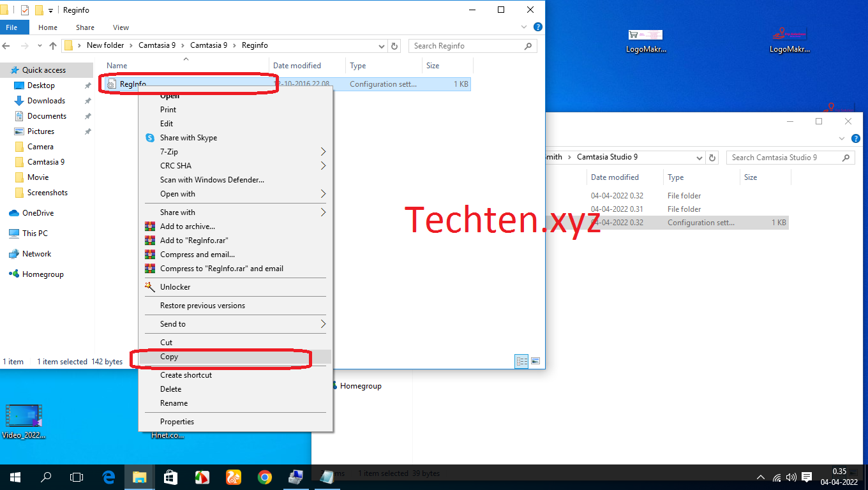Choose Add to "RegInfo.rar" entry
This screenshot has width=868, height=490.
[x=236, y=241]
